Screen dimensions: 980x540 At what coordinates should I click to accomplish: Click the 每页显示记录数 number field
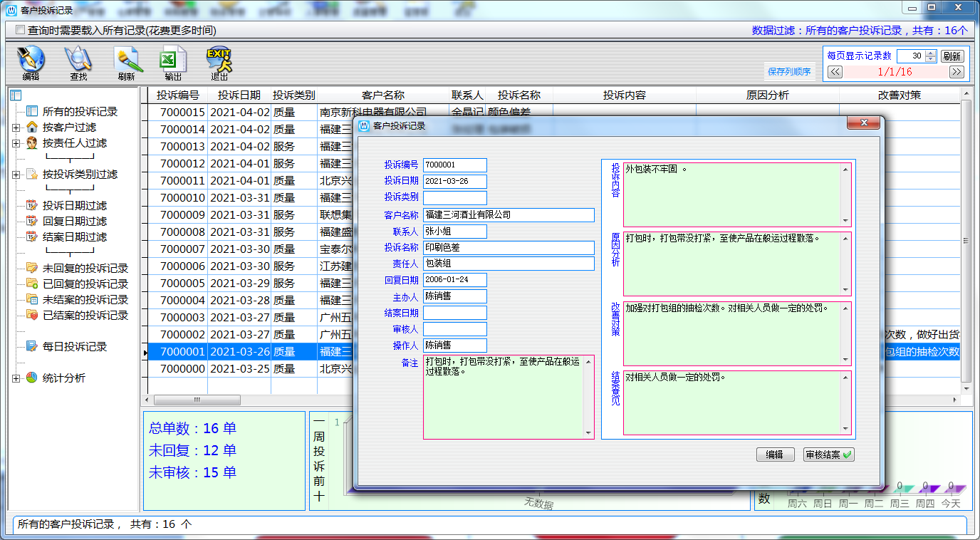(x=911, y=56)
